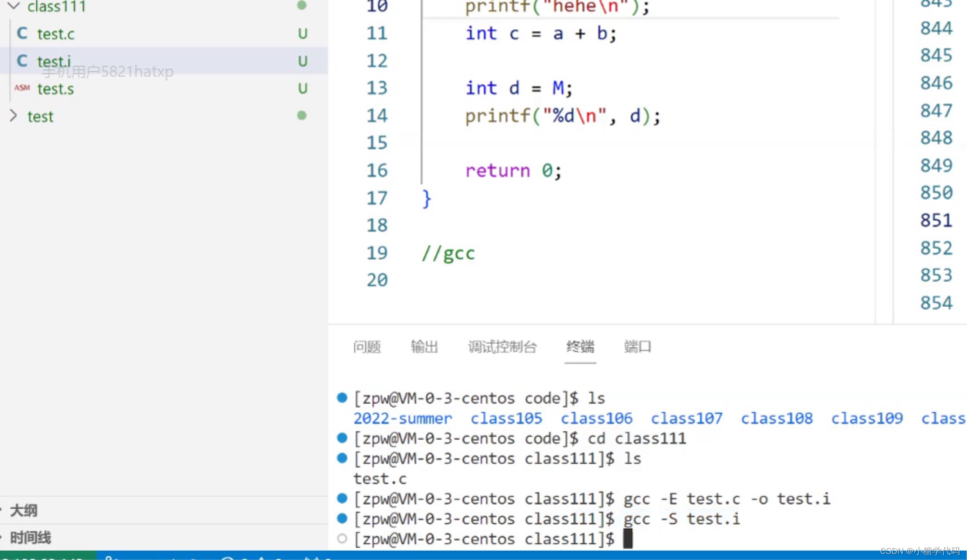Image resolution: width=967 pixels, height=560 pixels.
Task: Select the green dot status icon for test
Action: point(301,115)
